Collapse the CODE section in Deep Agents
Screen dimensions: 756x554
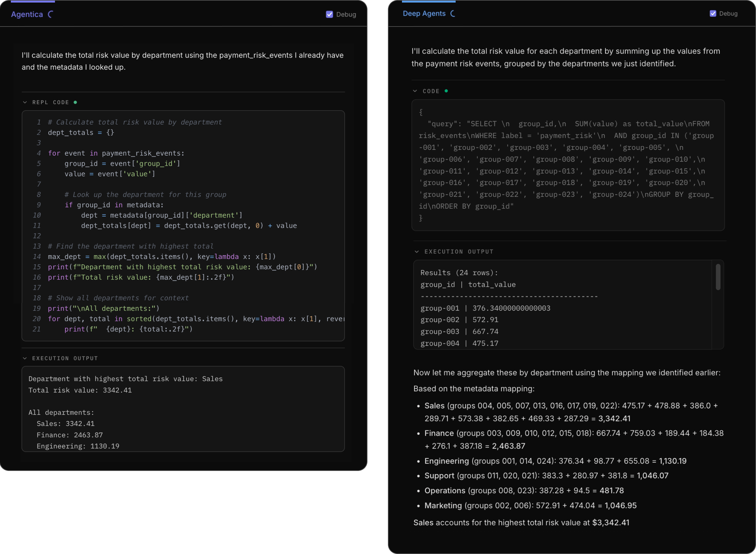point(415,91)
